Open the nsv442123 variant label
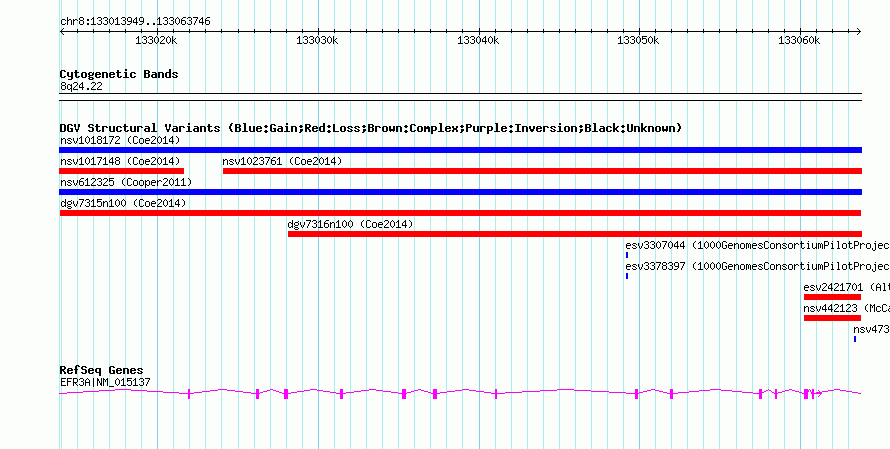Image resolution: width=890 pixels, height=449 pixels. 846,308
